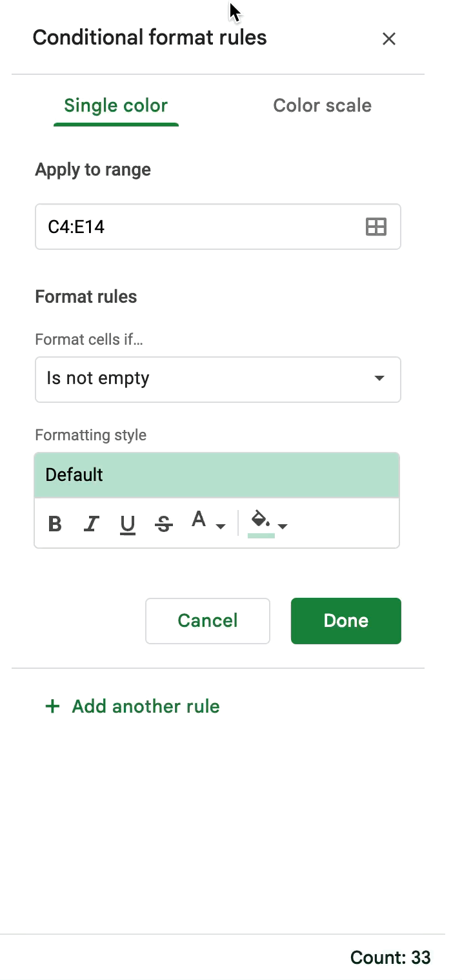Screen dimensions: 462x980
Task: Expand the text color dropdown arrow
Action: coord(221,526)
